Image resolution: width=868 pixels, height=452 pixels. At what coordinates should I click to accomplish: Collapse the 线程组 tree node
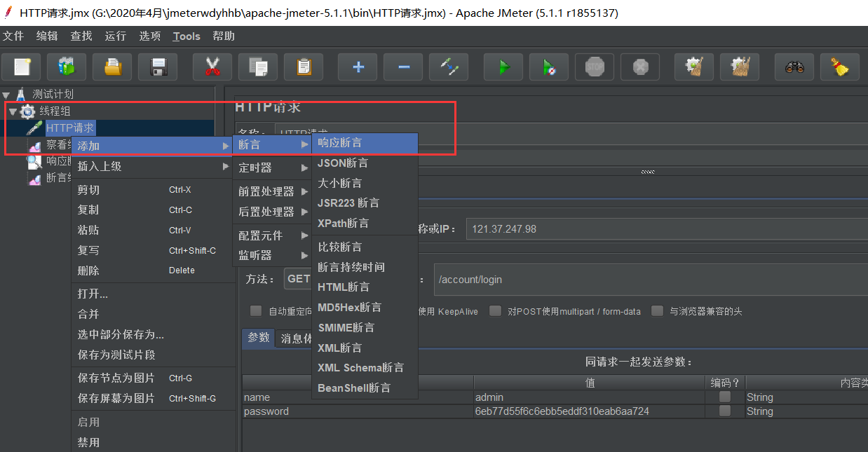(x=13, y=111)
